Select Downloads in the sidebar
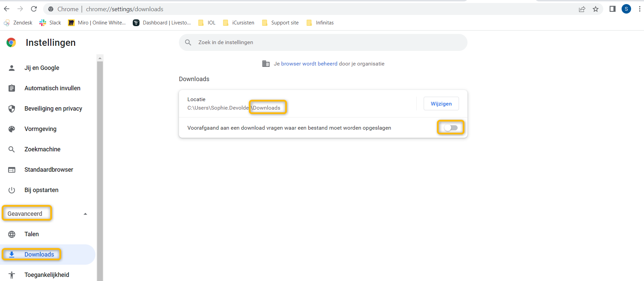 click(48, 255)
